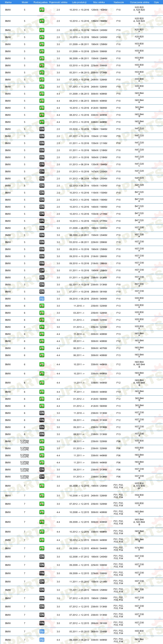
Task: Select the N74 B60 A engine code cell
Action: (x=139, y=549)
